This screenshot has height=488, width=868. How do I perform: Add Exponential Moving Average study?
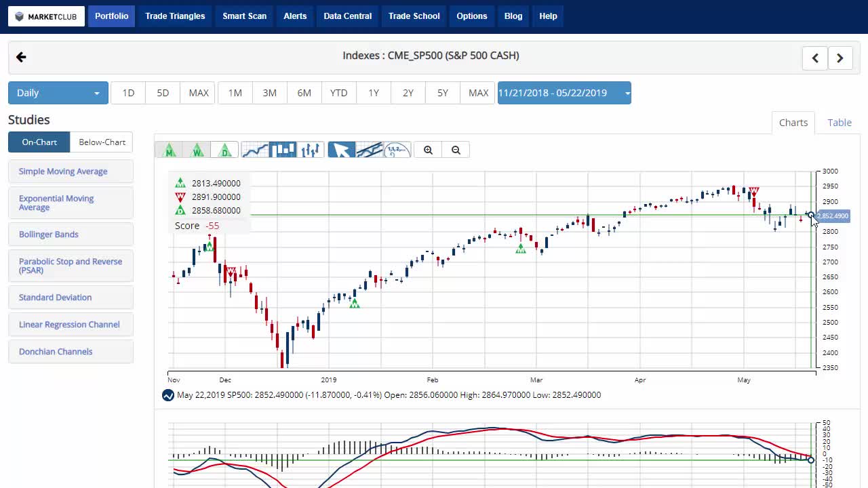(x=71, y=203)
